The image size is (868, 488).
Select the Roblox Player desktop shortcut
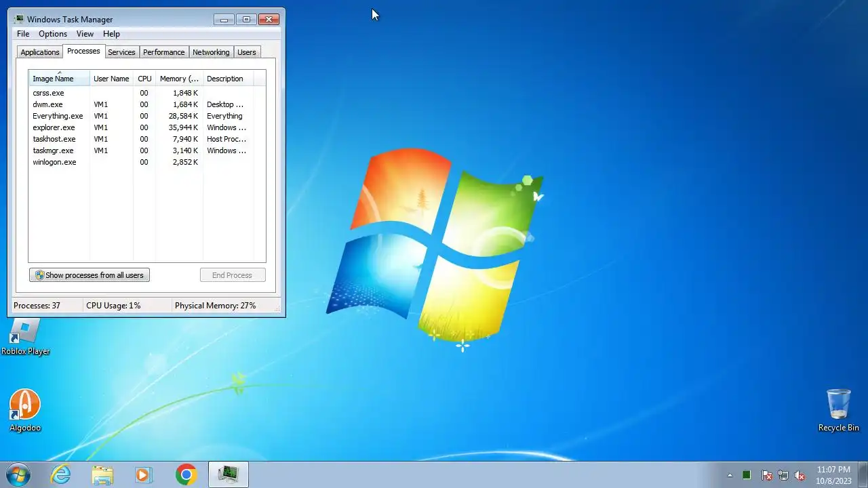click(x=26, y=337)
